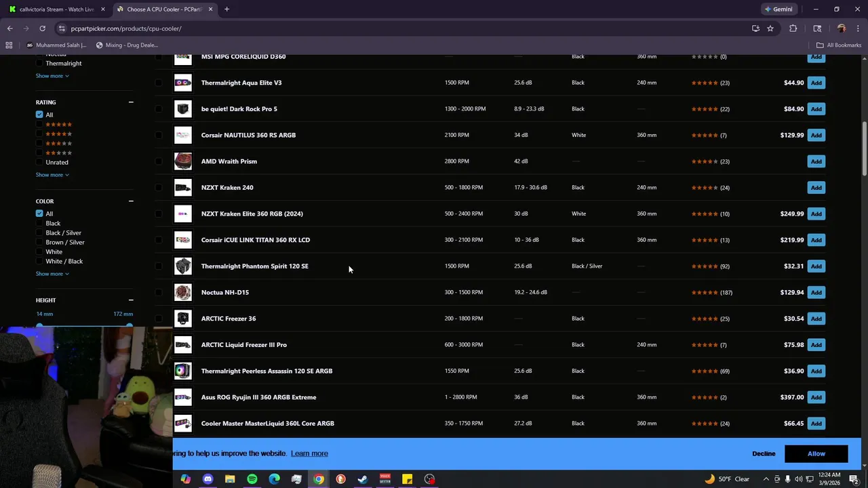Click the browser reload icon
868x488 pixels.
click(x=42, y=28)
